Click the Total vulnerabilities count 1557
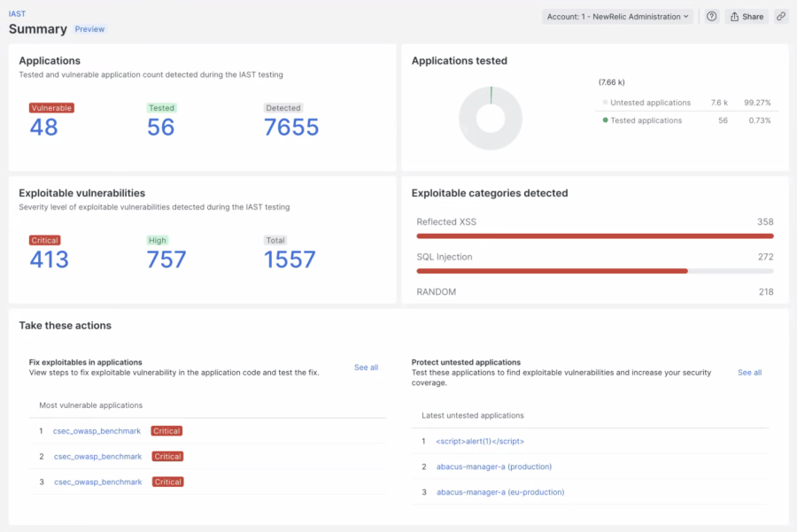797x532 pixels. point(290,259)
